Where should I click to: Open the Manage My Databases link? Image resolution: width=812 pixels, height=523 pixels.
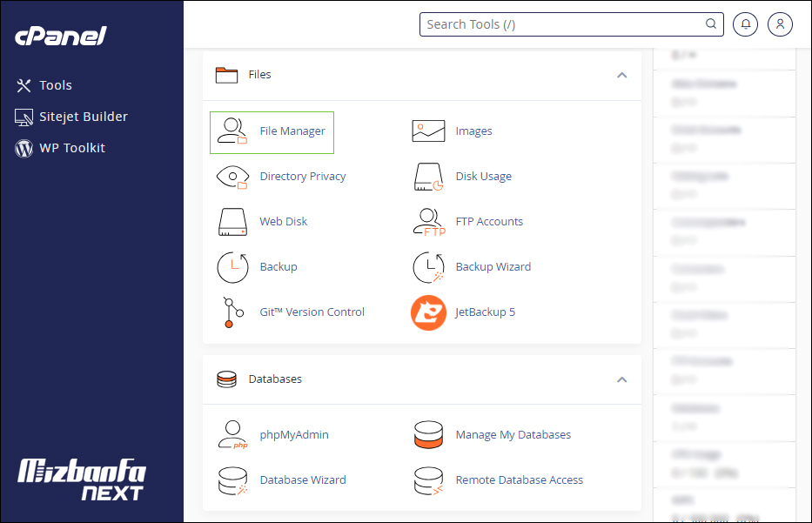[x=513, y=435]
